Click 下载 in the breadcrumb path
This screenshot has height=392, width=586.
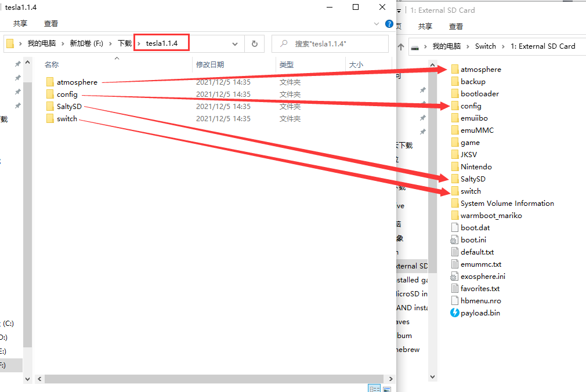coord(125,44)
